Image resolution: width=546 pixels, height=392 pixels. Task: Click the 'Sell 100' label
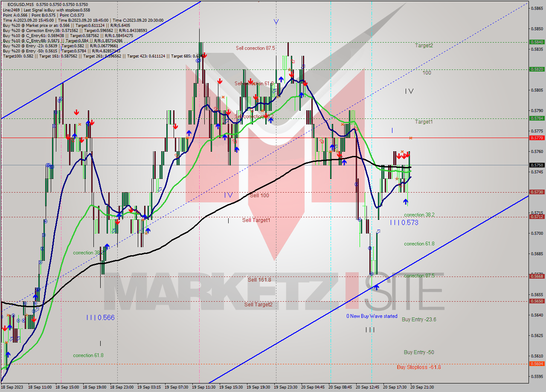point(259,195)
